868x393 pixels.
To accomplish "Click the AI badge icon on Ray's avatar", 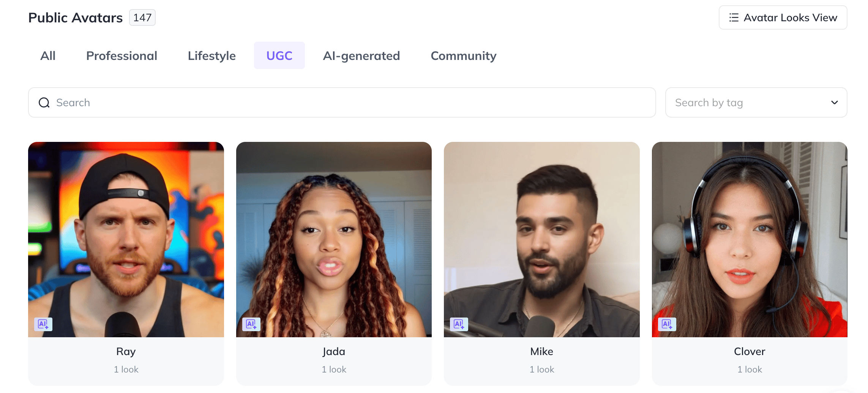I will (x=43, y=324).
